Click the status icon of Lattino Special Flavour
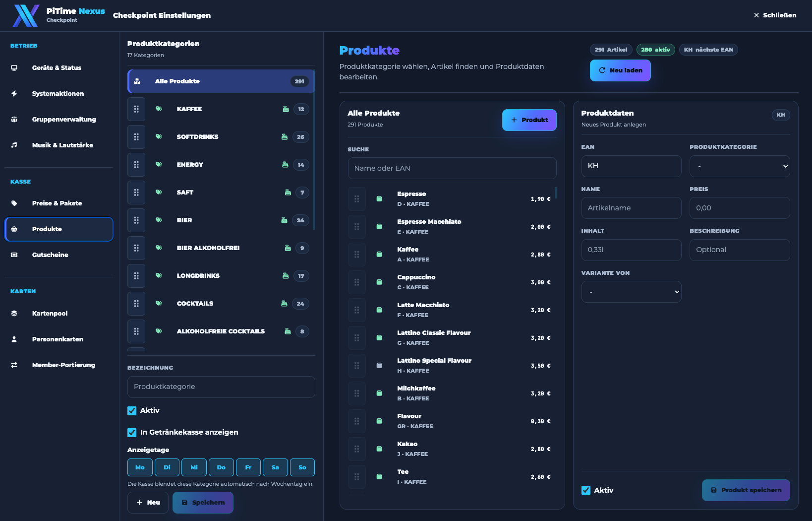This screenshot has height=521, width=812. pos(379,366)
